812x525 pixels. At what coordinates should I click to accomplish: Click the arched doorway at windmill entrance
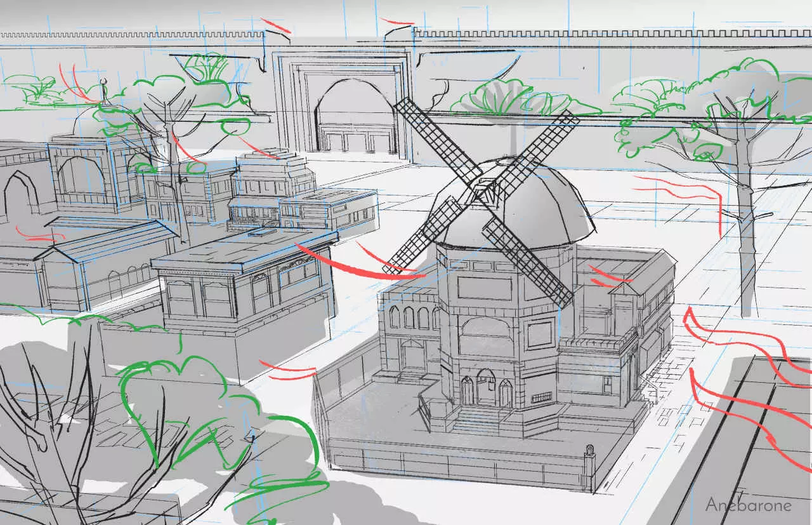click(x=486, y=389)
